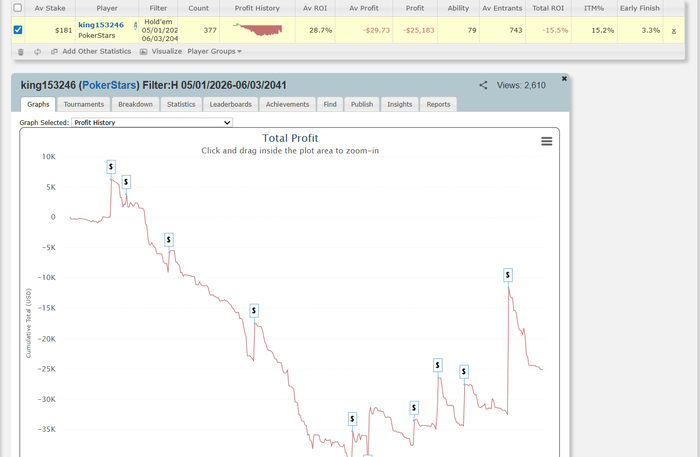Viewport: 700px width, 457px height.
Task: Click the 28.7% Av ROI value
Action: click(x=321, y=30)
